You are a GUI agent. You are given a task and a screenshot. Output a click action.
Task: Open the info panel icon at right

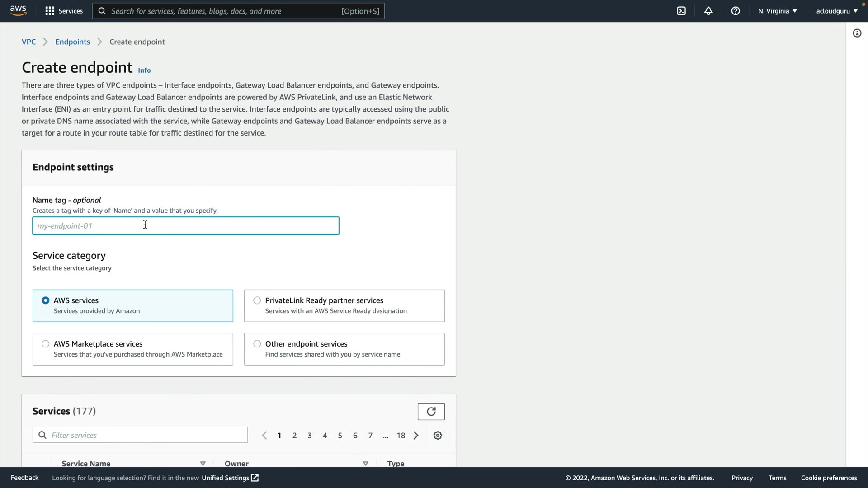857,33
